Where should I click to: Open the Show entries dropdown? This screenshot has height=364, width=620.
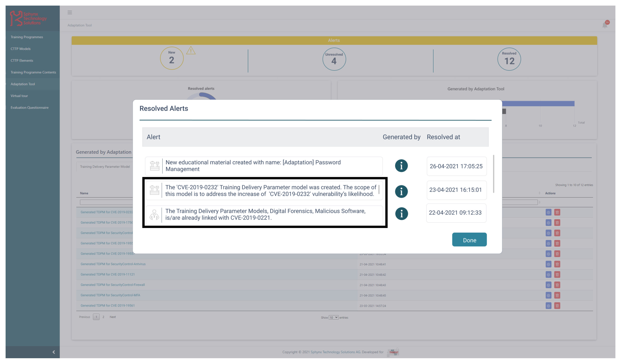[333, 317]
